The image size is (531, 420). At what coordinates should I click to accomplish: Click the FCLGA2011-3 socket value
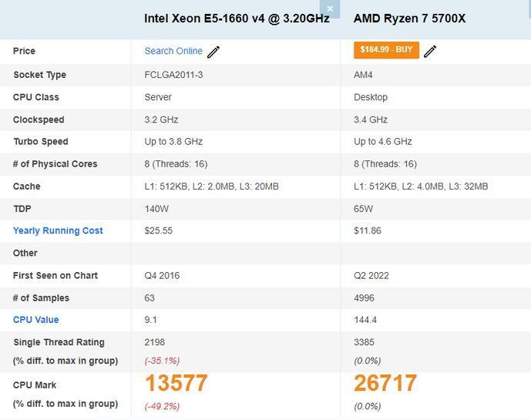[x=173, y=75]
